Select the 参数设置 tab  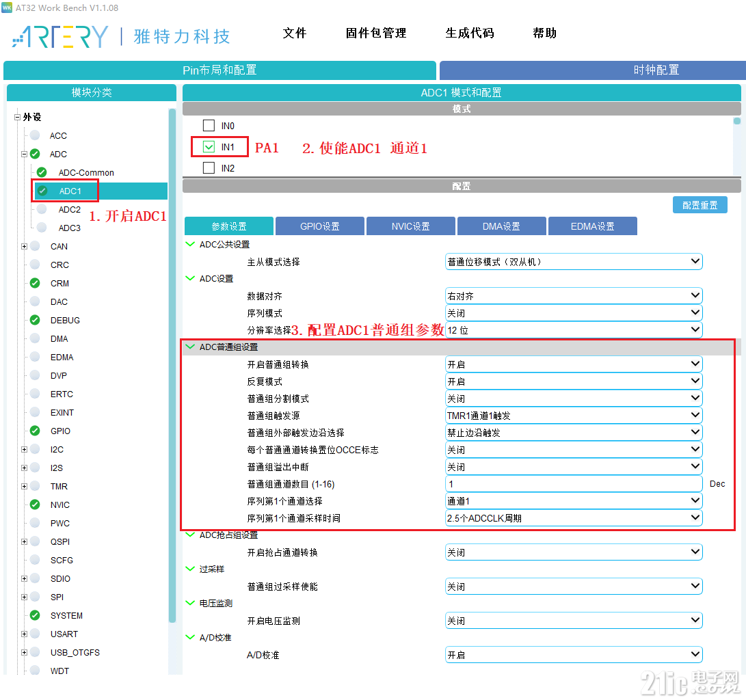(x=229, y=226)
